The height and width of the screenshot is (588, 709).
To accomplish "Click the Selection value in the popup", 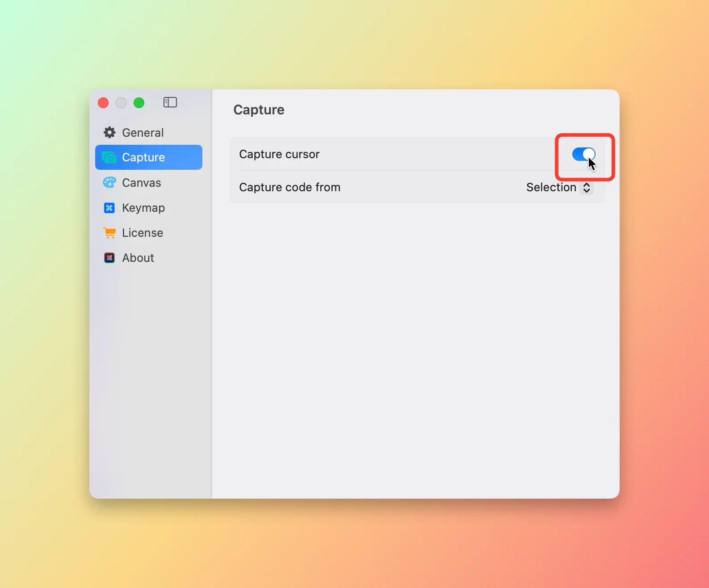I will point(551,187).
